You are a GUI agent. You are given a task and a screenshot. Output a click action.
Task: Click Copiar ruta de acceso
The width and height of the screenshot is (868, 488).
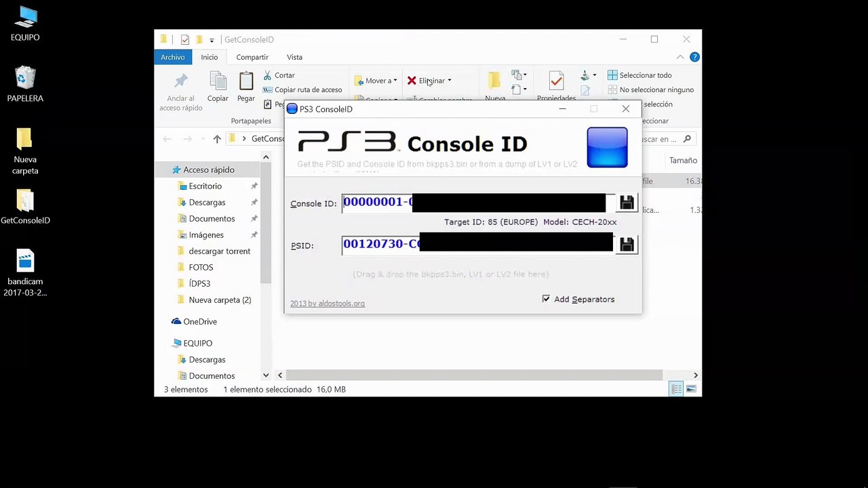click(x=302, y=89)
